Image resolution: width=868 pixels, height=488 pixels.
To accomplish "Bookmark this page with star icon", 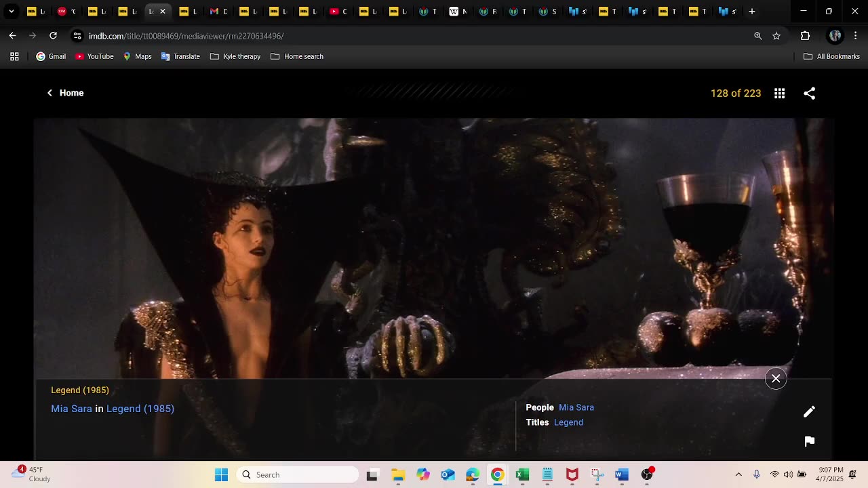I will (x=776, y=36).
